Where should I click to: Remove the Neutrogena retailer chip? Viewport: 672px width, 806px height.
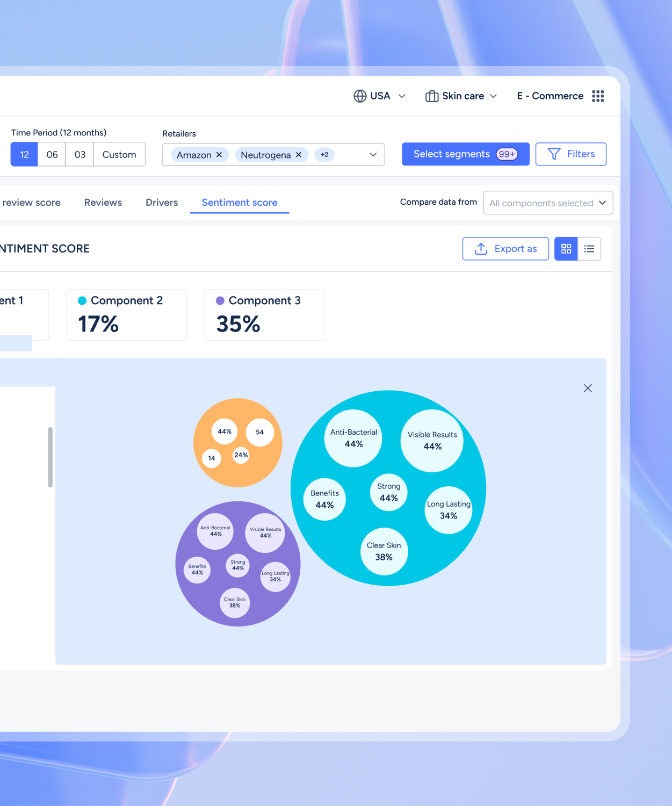click(x=299, y=155)
